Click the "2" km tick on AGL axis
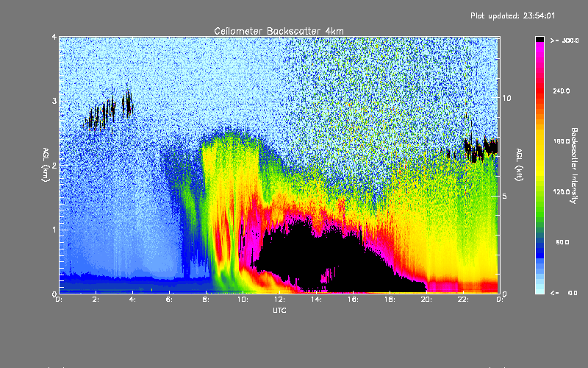This screenshot has height=368, width=588. tap(54, 165)
